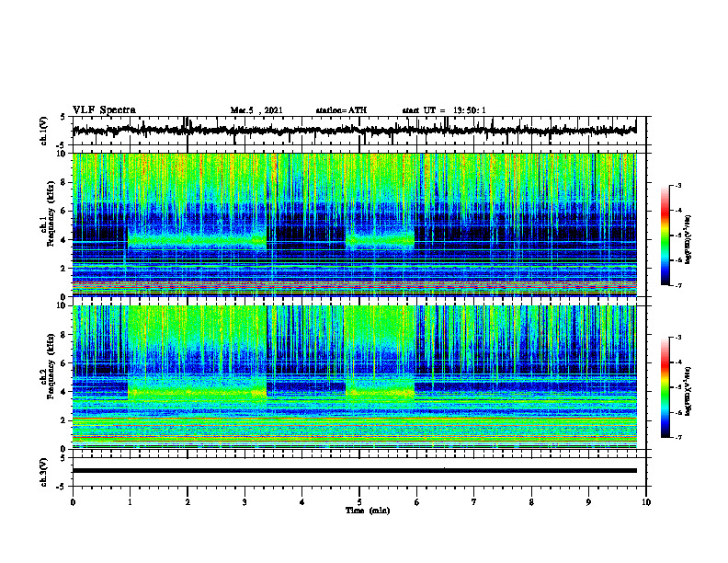
Task: Click time axis tick label "8"
Action: point(531,502)
